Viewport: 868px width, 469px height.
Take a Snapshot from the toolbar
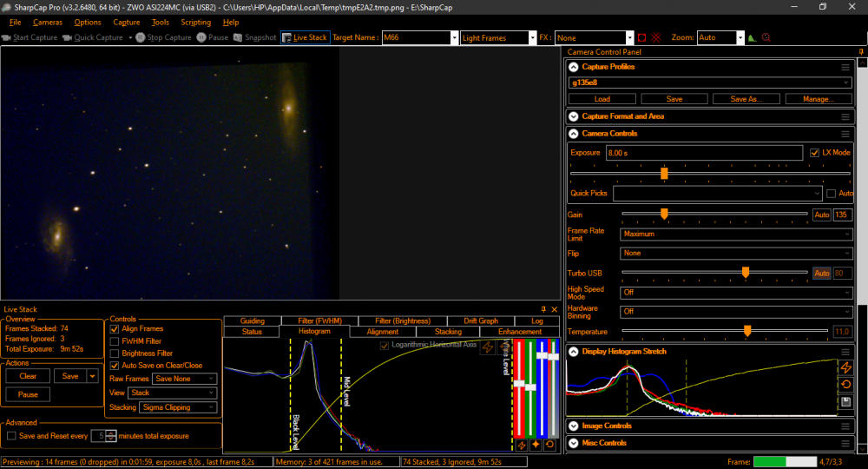254,37
